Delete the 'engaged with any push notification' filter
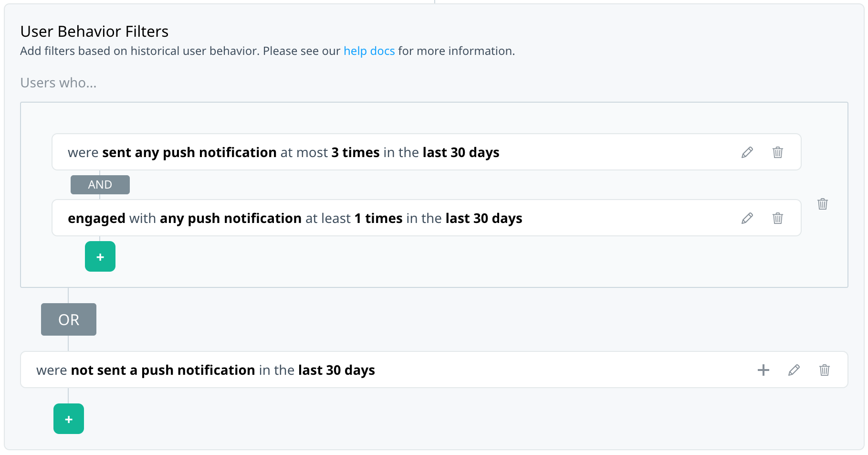Screen dimensions: 868x455 778,218
